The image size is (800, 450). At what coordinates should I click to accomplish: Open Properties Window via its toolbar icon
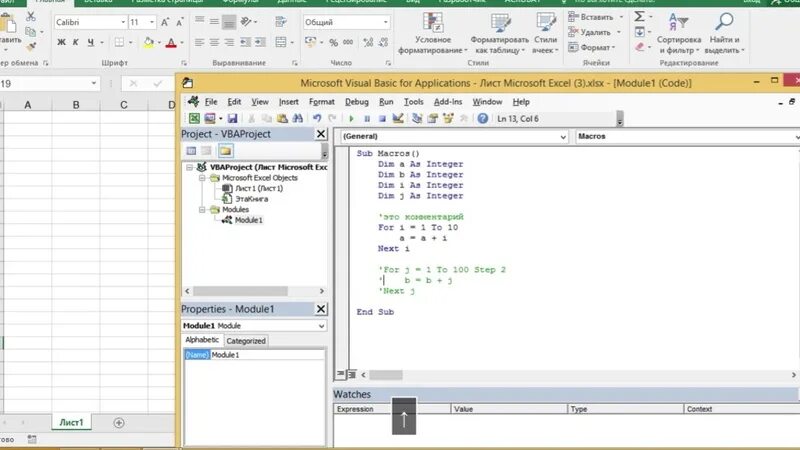(433, 118)
